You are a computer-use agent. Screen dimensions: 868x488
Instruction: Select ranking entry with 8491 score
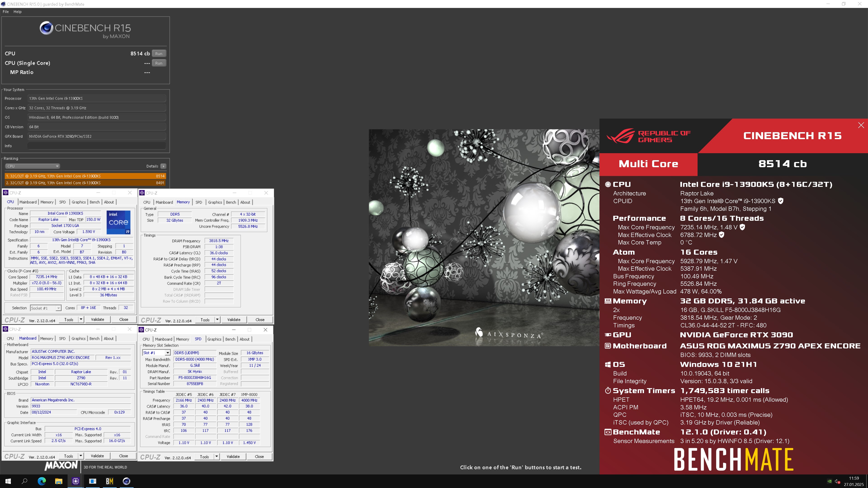pos(85,183)
